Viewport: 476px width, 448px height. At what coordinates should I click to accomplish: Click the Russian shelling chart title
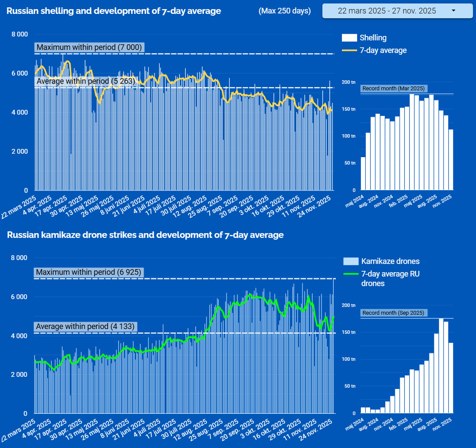click(114, 11)
